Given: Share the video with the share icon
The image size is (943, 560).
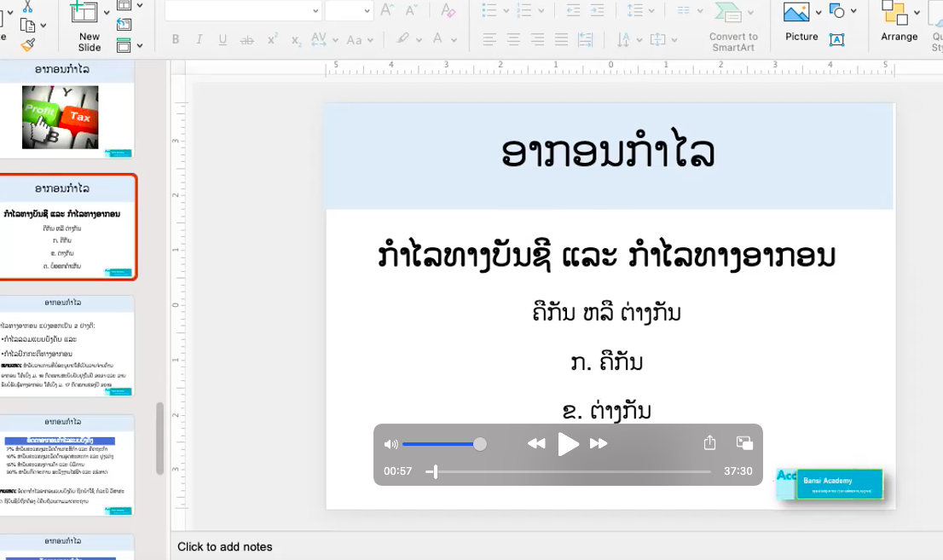Looking at the screenshot, I should pos(709,442).
